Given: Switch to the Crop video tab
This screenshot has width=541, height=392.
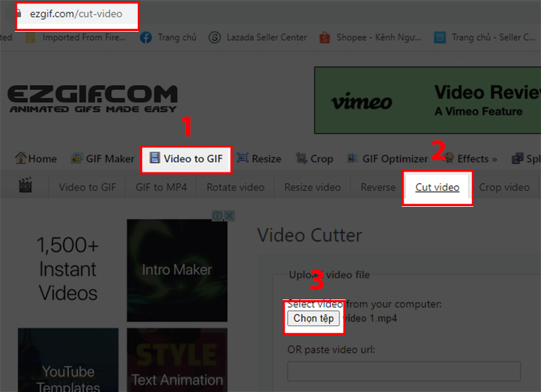Looking at the screenshot, I should 504,187.
